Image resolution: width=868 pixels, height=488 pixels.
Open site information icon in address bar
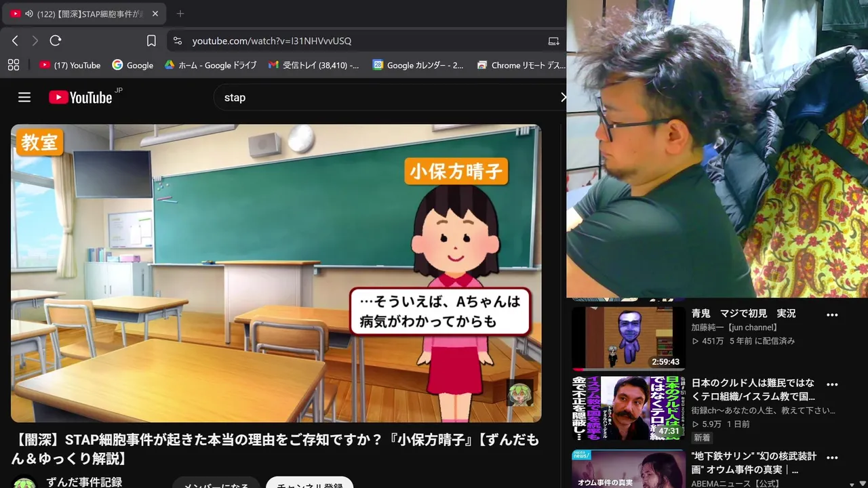[x=178, y=41]
